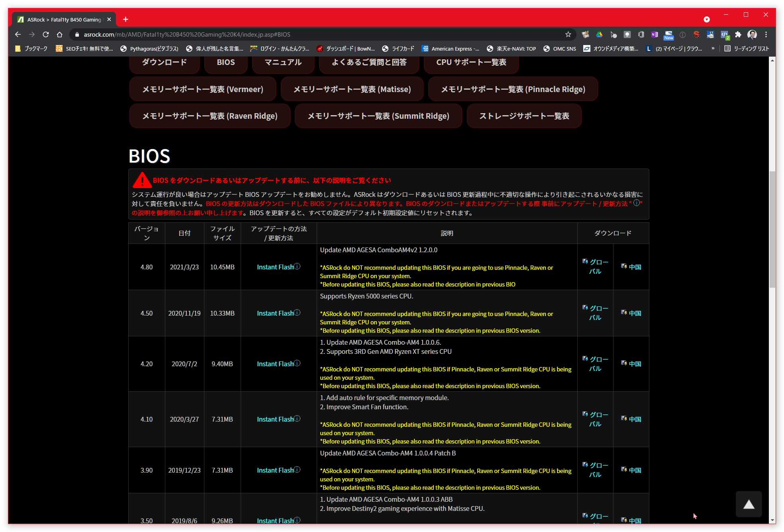Open the light bulb extension
This screenshot has width=784, height=532.
click(x=627, y=35)
